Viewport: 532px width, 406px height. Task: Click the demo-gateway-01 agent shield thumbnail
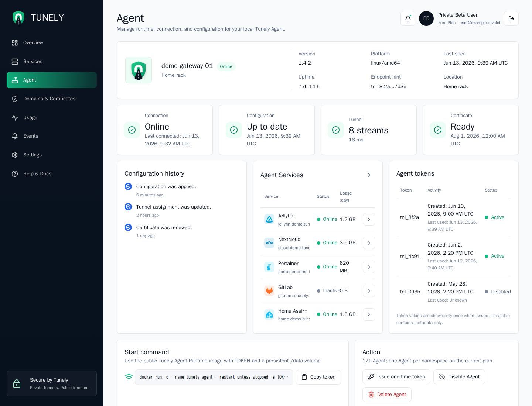coord(139,70)
